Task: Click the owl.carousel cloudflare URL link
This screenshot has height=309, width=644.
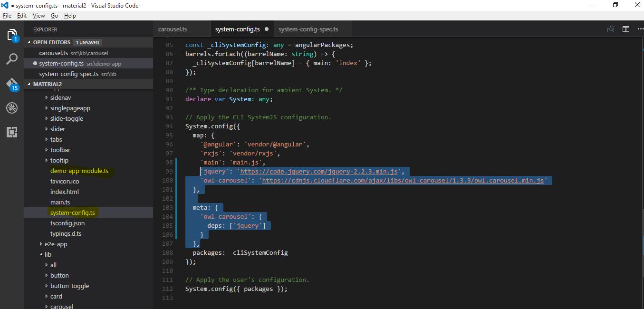Action: point(403,180)
